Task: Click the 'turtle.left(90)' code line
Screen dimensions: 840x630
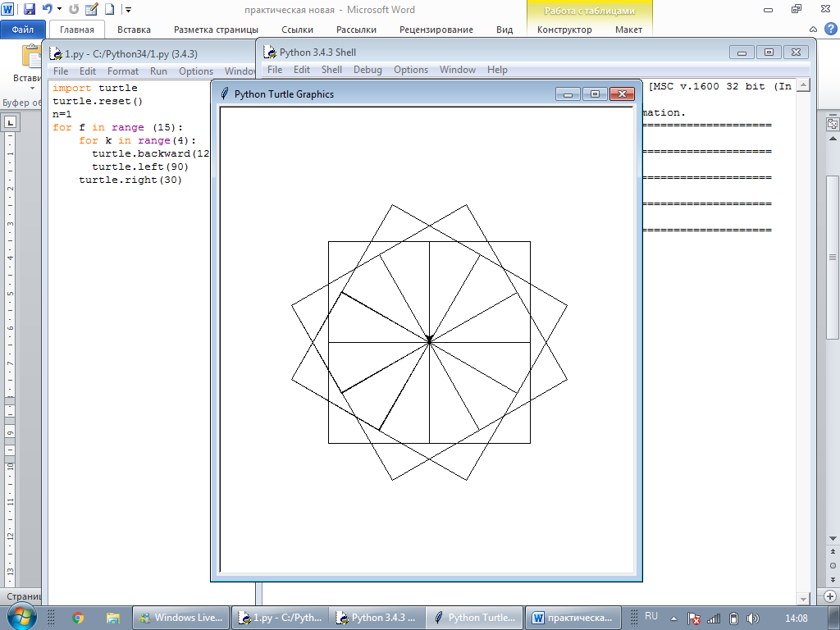Action: point(140,167)
